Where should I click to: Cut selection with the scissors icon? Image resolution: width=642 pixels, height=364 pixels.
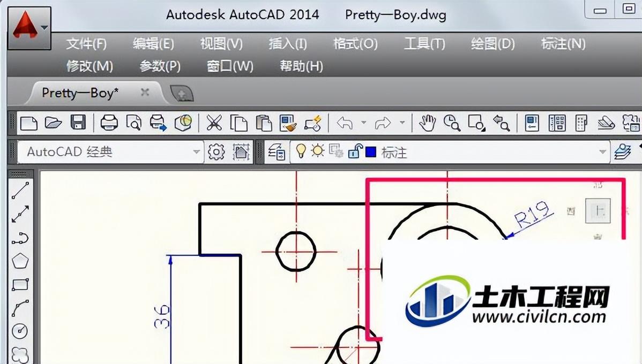point(214,123)
